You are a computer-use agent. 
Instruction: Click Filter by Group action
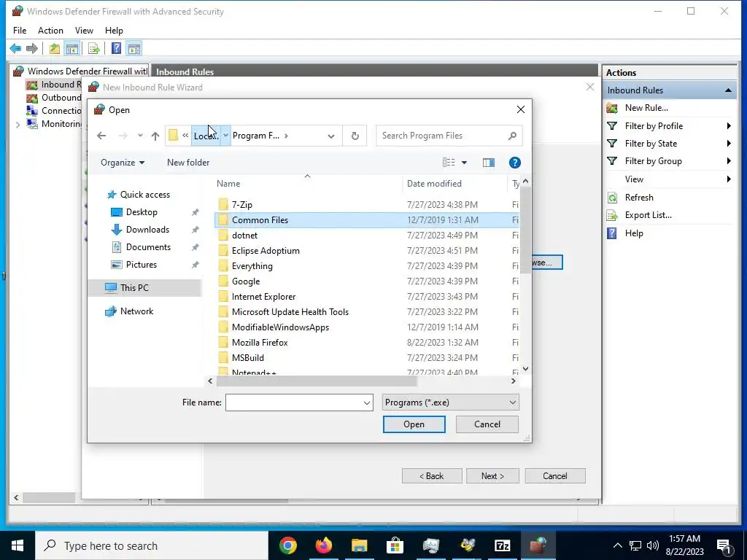(x=653, y=161)
